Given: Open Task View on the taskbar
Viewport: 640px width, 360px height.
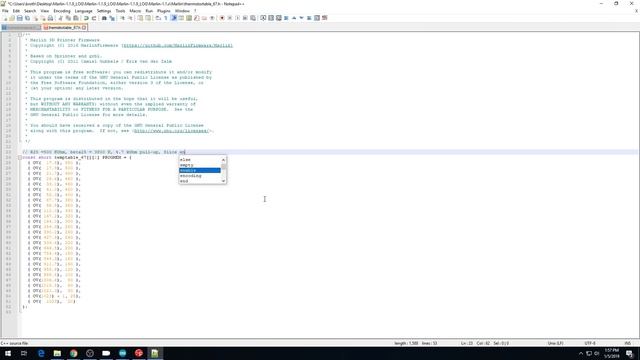Looking at the screenshot, I should pyautogui.click(x=24, y=353).
